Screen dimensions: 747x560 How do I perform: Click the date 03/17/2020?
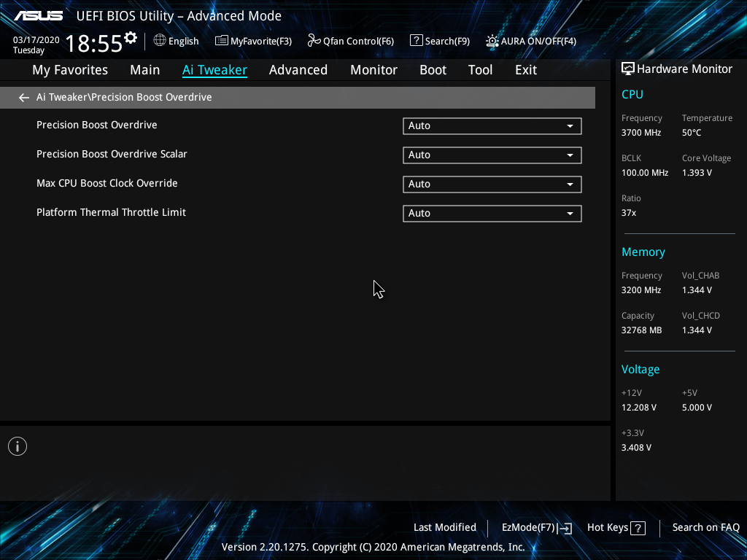click(36, 40)
